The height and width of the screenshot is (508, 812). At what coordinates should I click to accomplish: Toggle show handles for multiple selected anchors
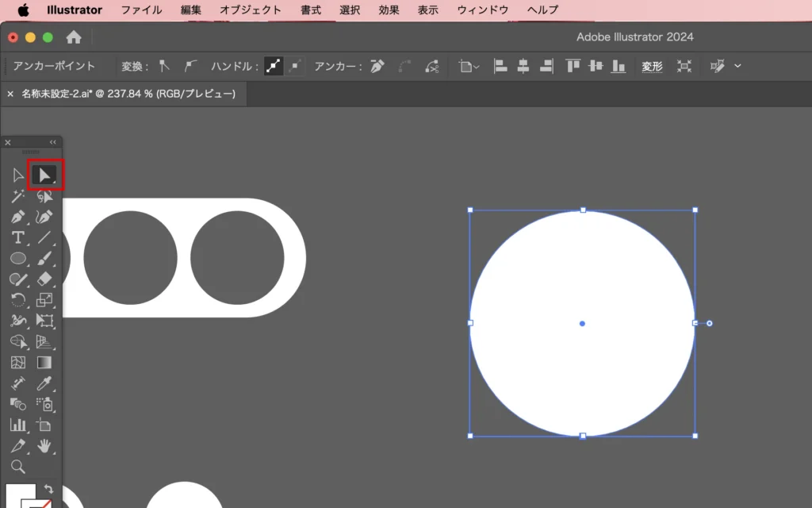274,67
